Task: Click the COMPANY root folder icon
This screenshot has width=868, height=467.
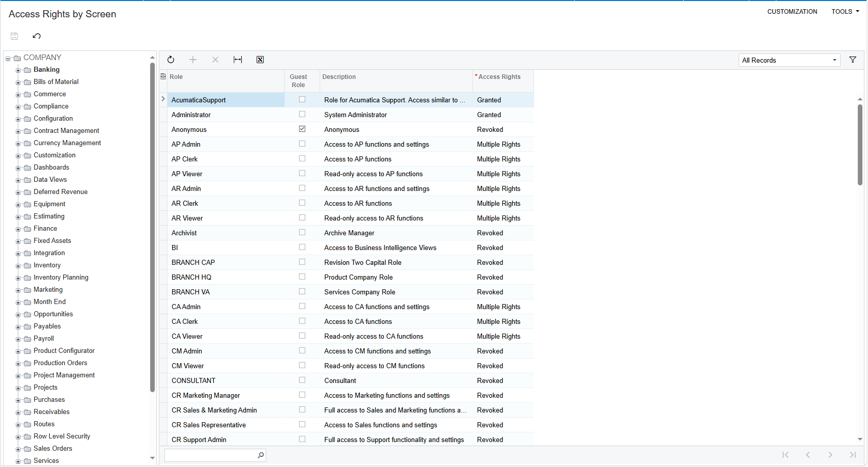Action: 17,58
